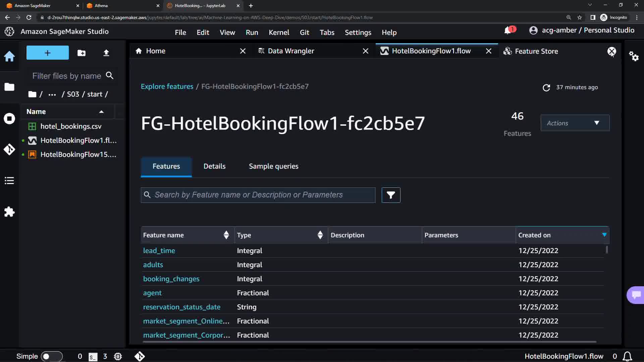Screen dimensions: 644x362
Task: Open hotel_bookings.csv in the file browser
Action: (71, 126)
